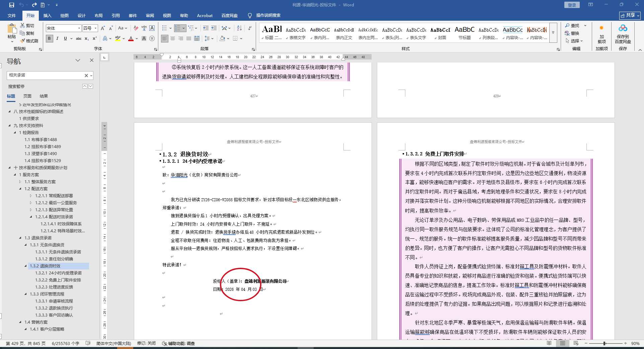Open text effects and typography
The height and width of the screenshot is (349, 644).
tap(105, 38)
